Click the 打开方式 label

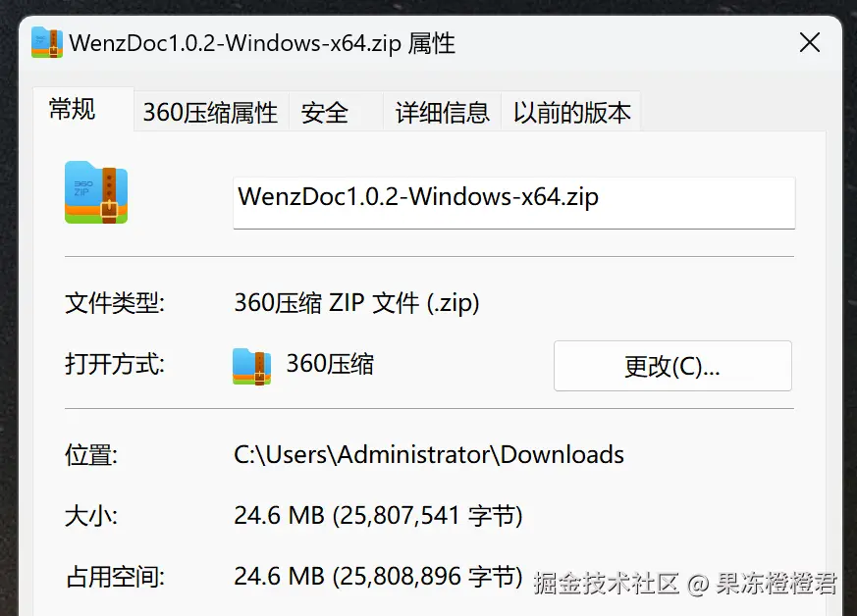point(115,365)
